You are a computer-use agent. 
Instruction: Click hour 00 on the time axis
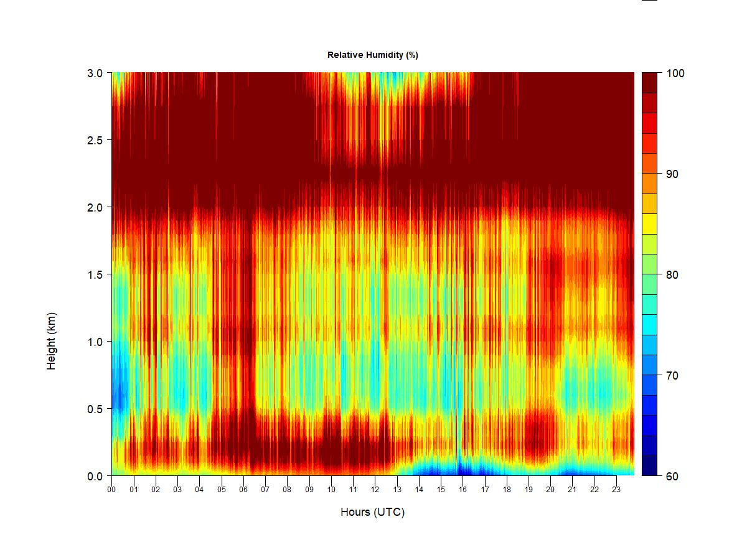tap(111, 490)
